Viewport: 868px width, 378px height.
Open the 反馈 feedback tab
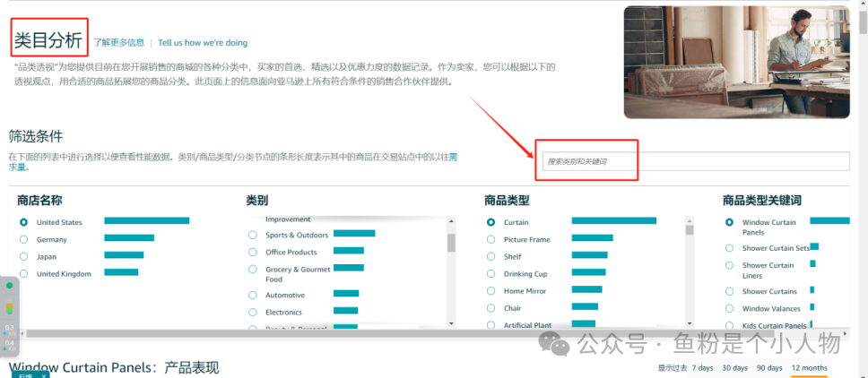click(x=25, y=375)
